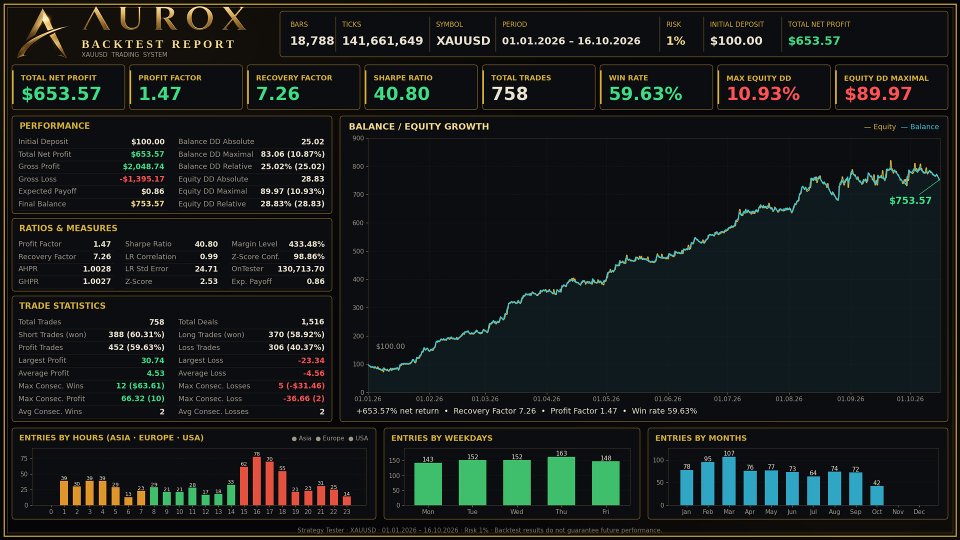Click the Trade Statistics panel heading
Image resolution: width=960 pixels, height=540 pixels.
(62, 306)
